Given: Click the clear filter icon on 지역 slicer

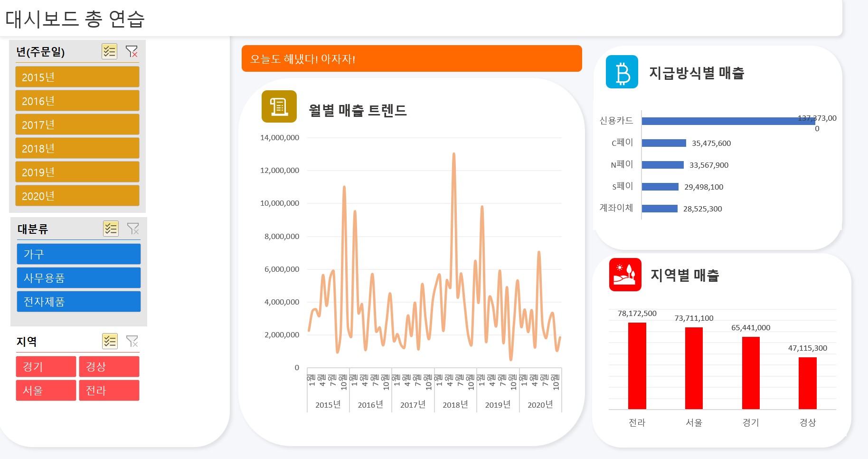Looking at the screenshot, I should pyautogui.click(x=132, y=342).
